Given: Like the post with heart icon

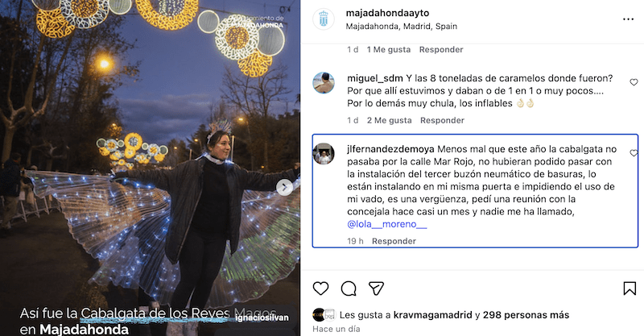Looking at the screenshot, I should click(320, 288).
